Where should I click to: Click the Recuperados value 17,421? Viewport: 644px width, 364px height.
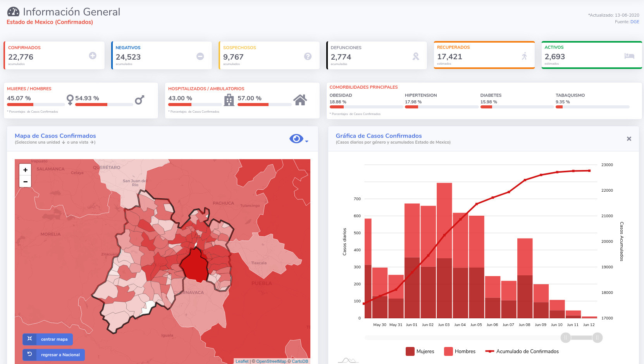[449, 57]
